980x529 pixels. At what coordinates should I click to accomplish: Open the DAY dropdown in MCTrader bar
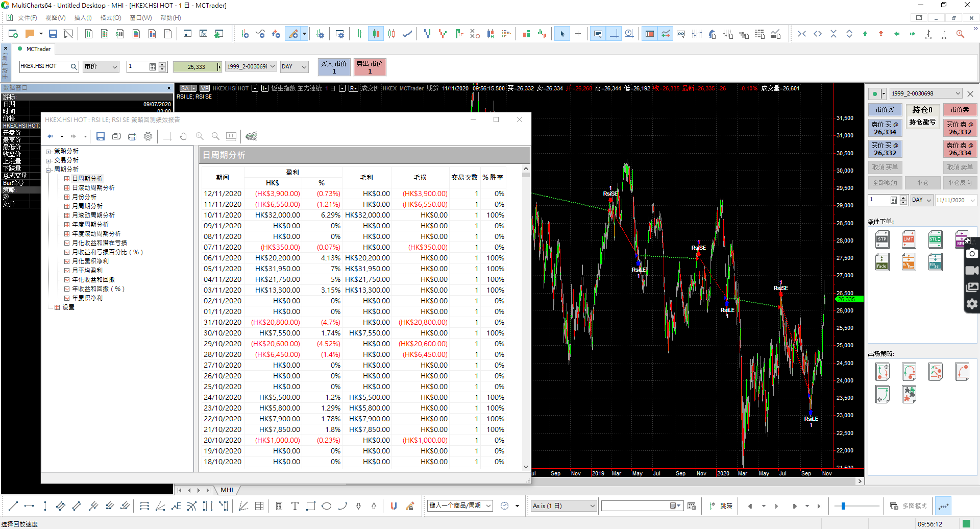point(295,67)
